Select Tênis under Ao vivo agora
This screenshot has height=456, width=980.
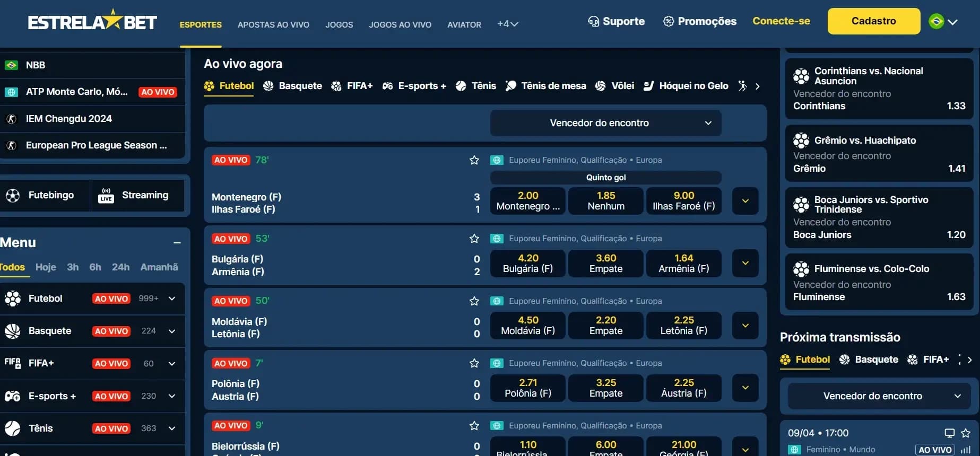[476, 86]
